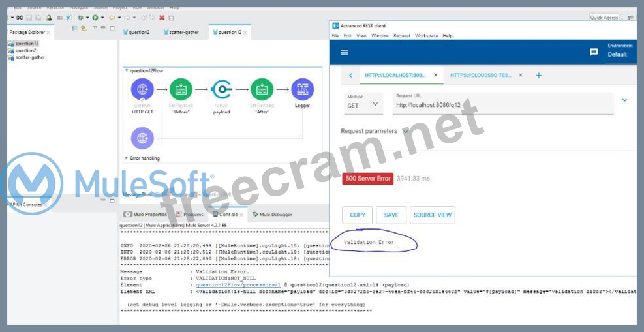The height and width of the screenshot is (332, 644).
Task: Open the Advanced REST client hamburger menu
Action: (x=345, y=52)
